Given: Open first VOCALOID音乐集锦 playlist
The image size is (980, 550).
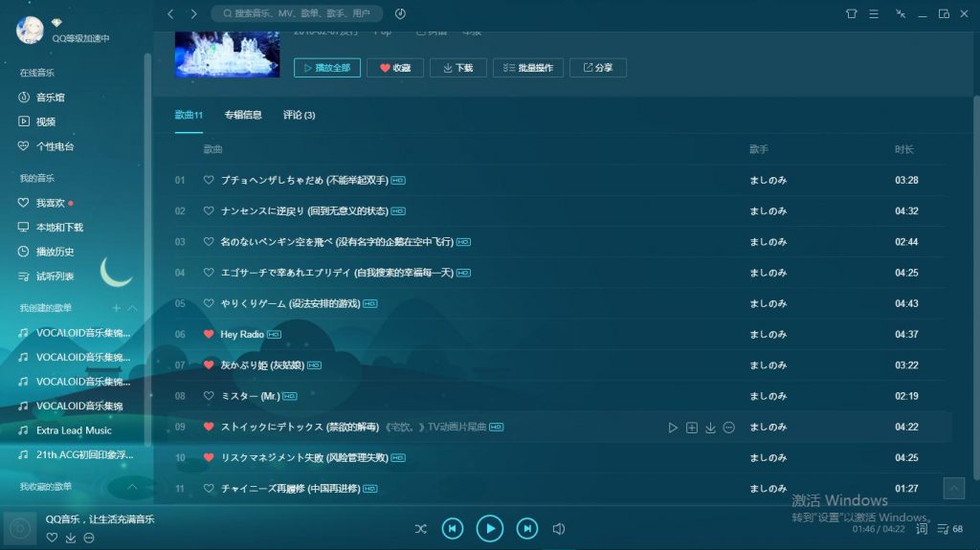Looking at the screenshot, I should coord(75,333).
